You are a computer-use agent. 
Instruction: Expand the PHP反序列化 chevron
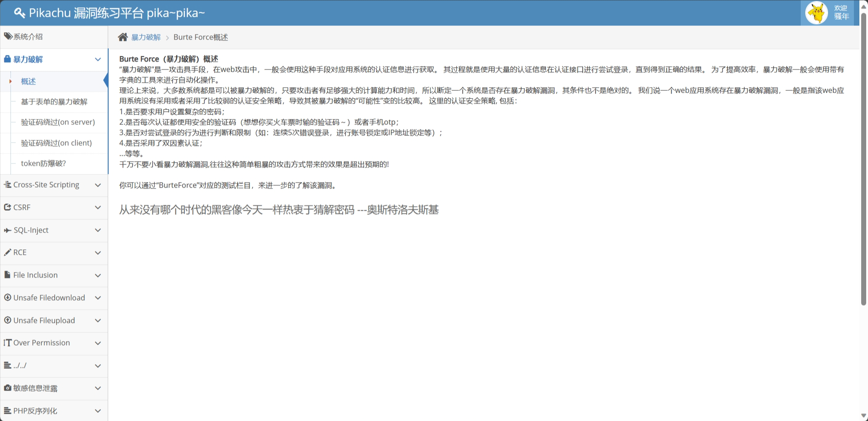coord(98,411)
